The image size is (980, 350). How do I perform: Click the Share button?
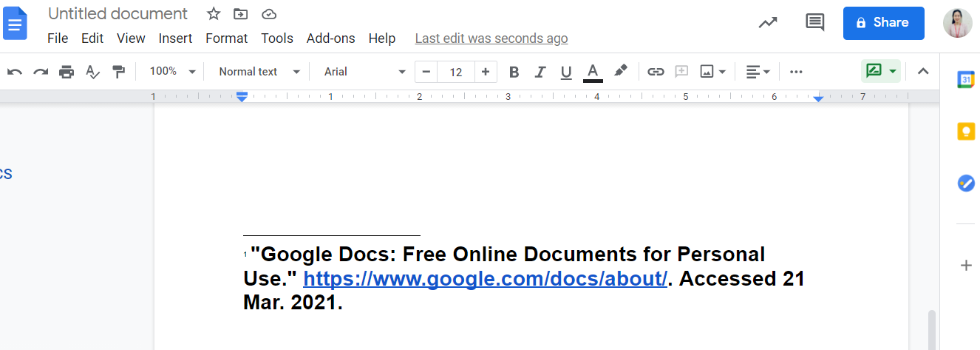click(884, 23)
